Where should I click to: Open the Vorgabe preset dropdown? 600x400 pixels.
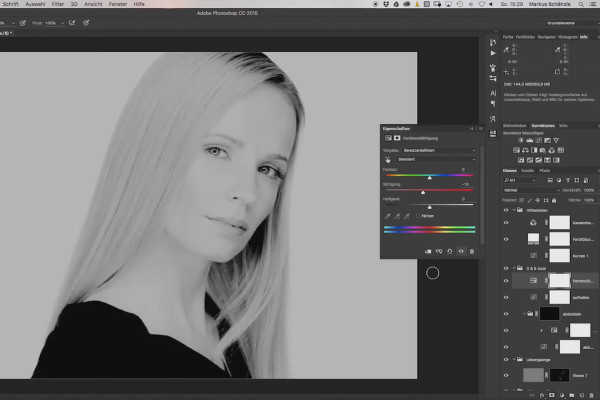pos(439,150)
